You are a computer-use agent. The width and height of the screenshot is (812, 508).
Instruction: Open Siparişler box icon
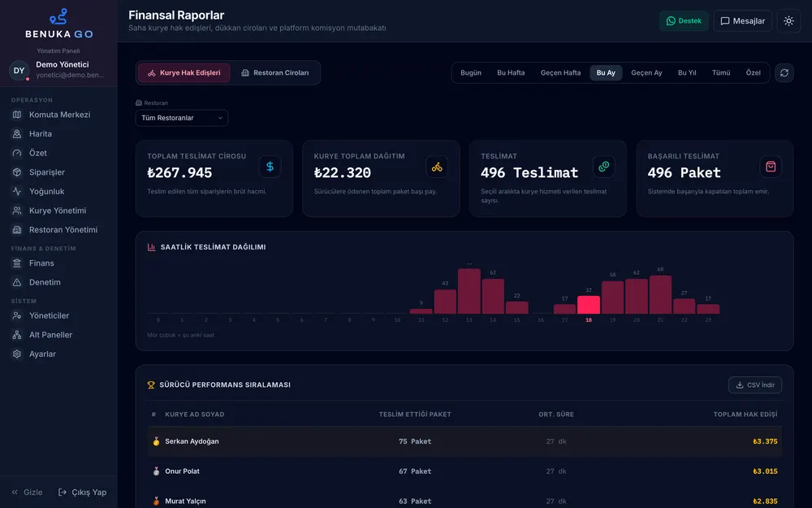tap(17, 172)
